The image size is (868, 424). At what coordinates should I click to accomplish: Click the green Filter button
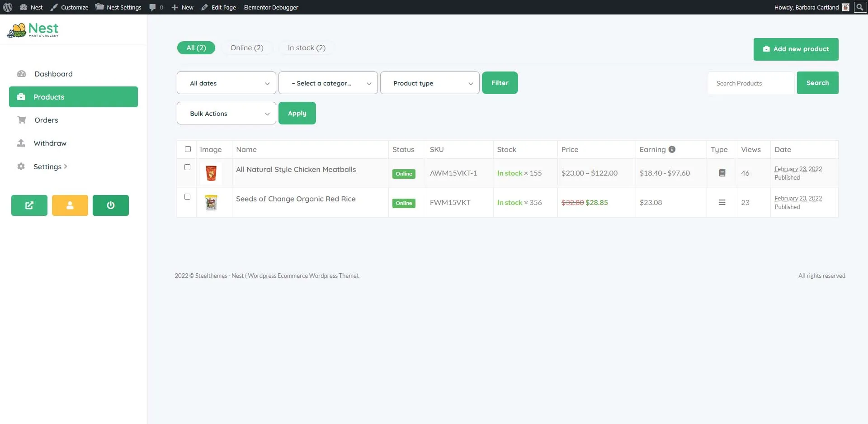point(500,83)
